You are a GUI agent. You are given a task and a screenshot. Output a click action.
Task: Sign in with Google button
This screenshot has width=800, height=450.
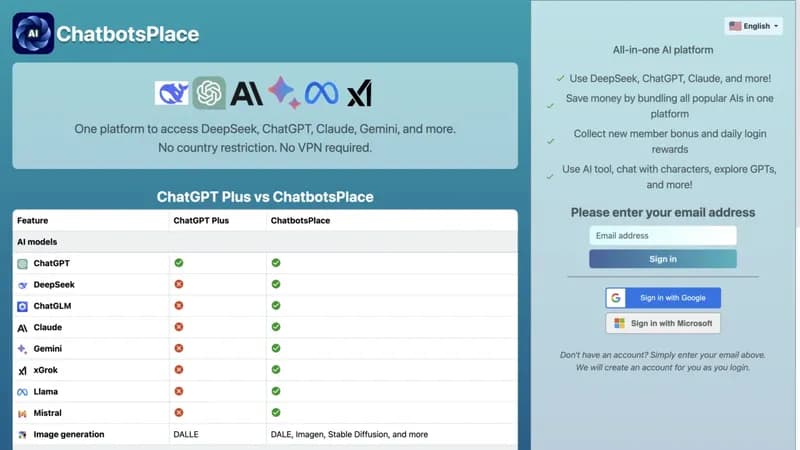pyautogui.click(x=663, y=298)
